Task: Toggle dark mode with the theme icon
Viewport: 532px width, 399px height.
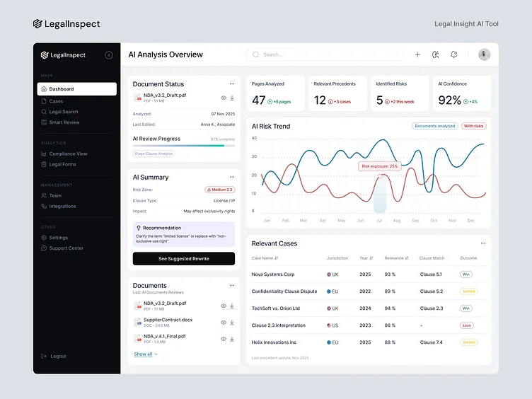Action: pyautogui.click(x=436, y=54)
